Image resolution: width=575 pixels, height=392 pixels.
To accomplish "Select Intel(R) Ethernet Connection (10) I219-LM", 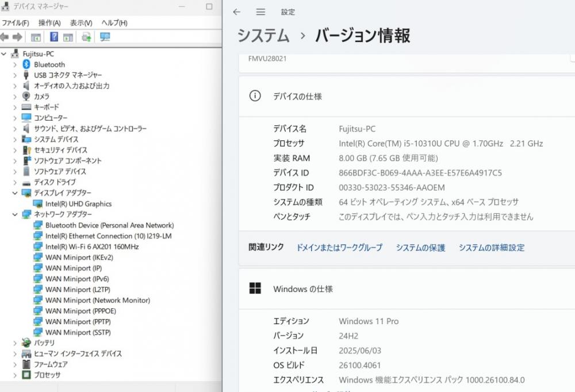I will [108, 236].
